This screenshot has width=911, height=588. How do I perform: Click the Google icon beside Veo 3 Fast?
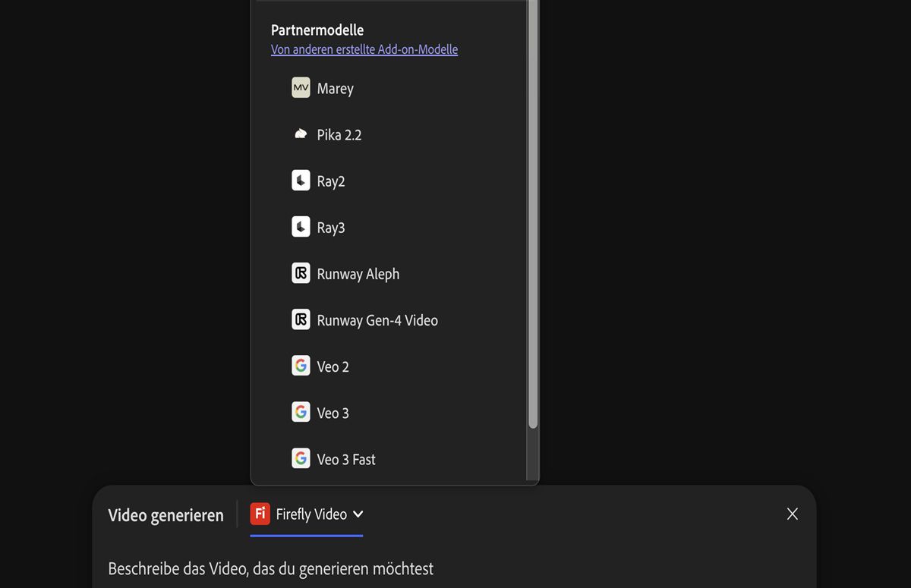coord(301,458)
